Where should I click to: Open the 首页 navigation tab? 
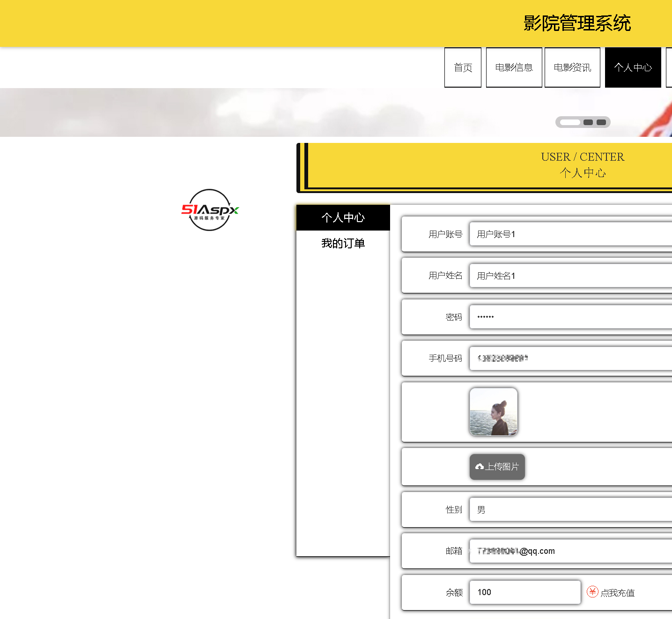click(463, 67)
